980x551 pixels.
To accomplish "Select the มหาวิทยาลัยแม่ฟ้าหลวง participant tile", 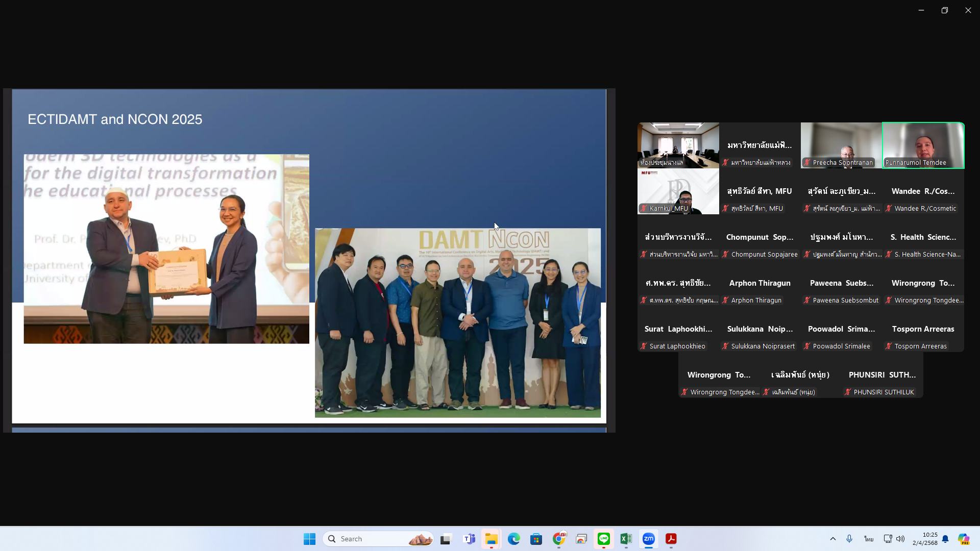I will coord(760,145).
